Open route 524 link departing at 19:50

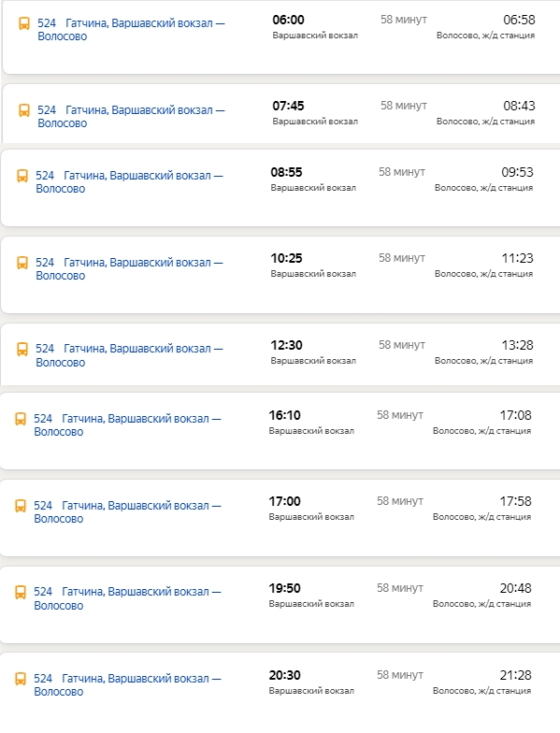pyautogui.click(x=127, y=598)
